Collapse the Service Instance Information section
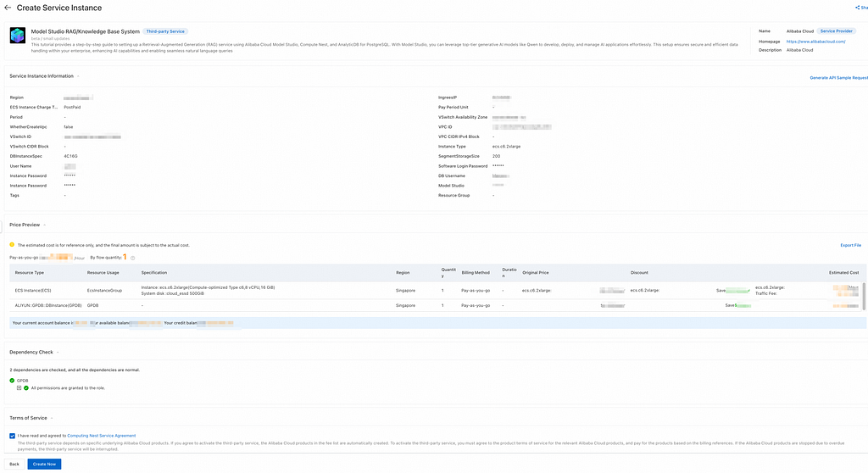The width and height of the screenshot is (868, 473). (x=78, y=76)
